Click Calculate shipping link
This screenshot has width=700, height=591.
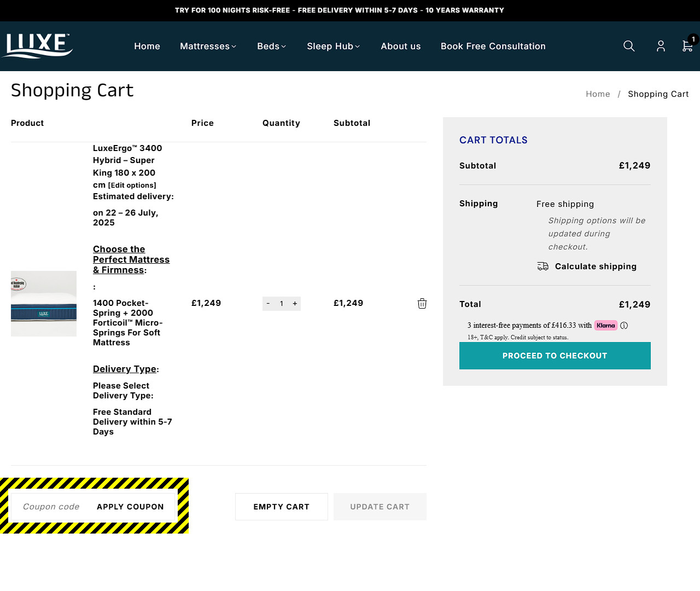click(596, 266)
